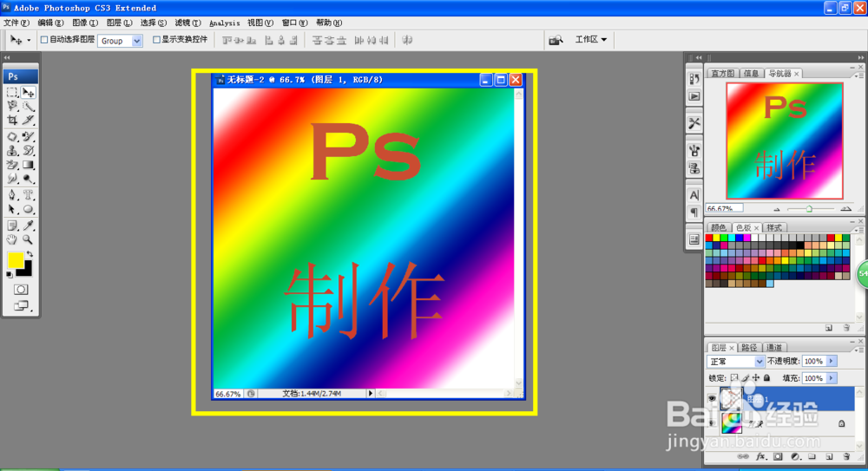
Task: Select the Eraser tool
Action: click(12, 165)
